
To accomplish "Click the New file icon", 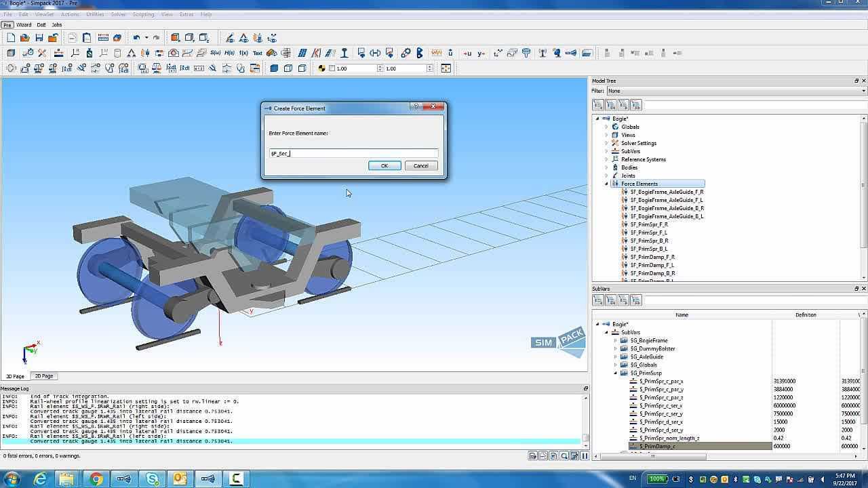I will (10, 38).
